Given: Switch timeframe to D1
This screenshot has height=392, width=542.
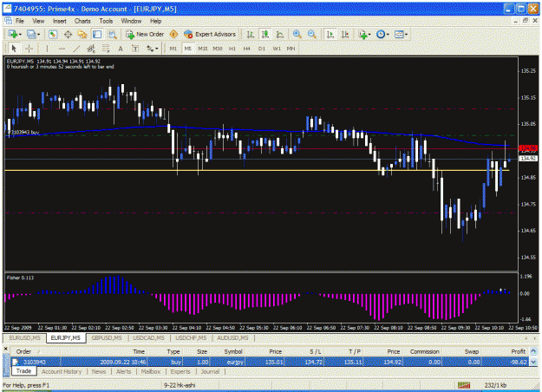Looking at the screenshot, I should 262,49.
